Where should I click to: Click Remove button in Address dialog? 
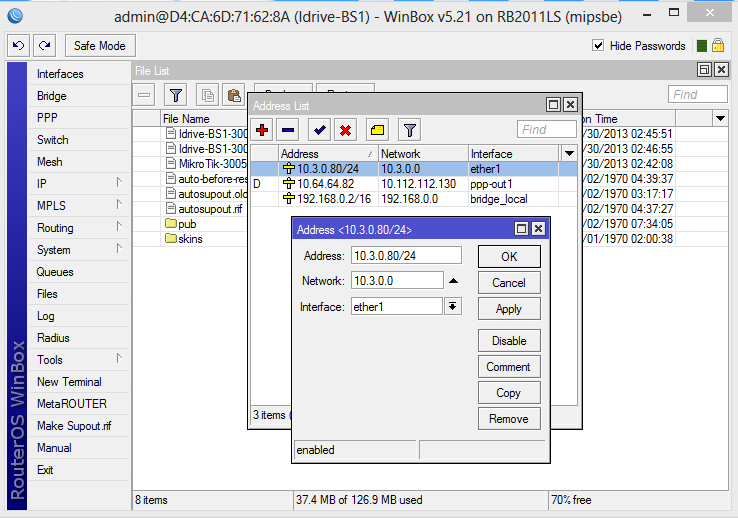click(509, 419)
